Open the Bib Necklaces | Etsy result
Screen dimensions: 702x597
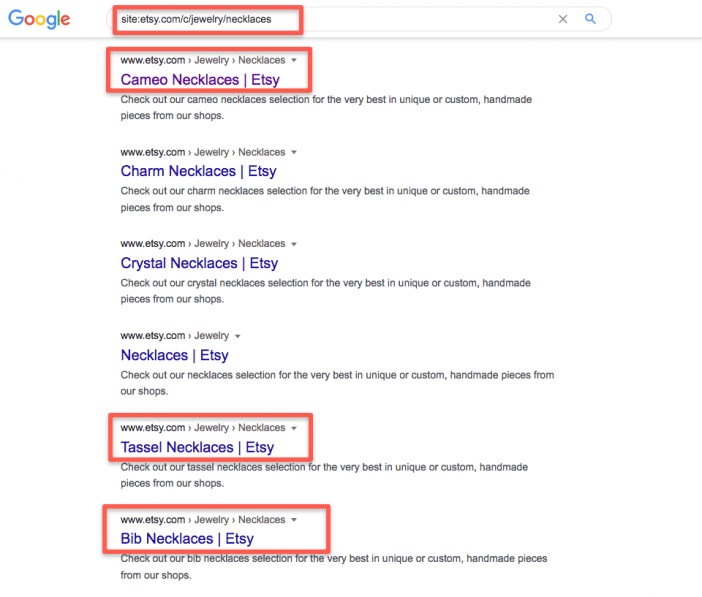click(187, 539)
